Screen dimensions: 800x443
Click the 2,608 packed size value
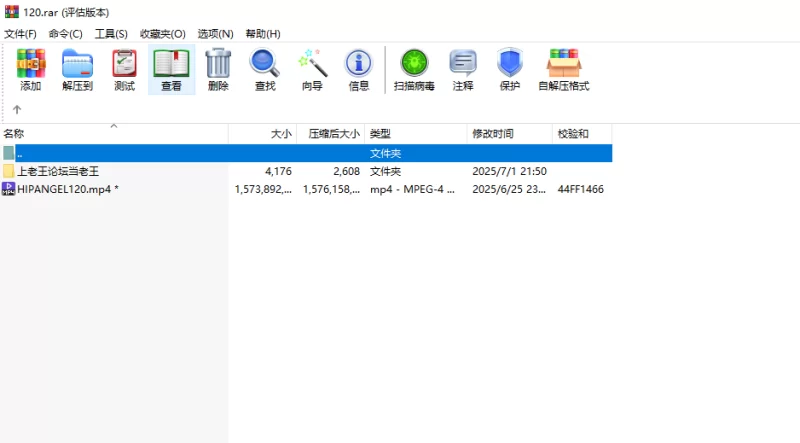[x=346, y=171]
